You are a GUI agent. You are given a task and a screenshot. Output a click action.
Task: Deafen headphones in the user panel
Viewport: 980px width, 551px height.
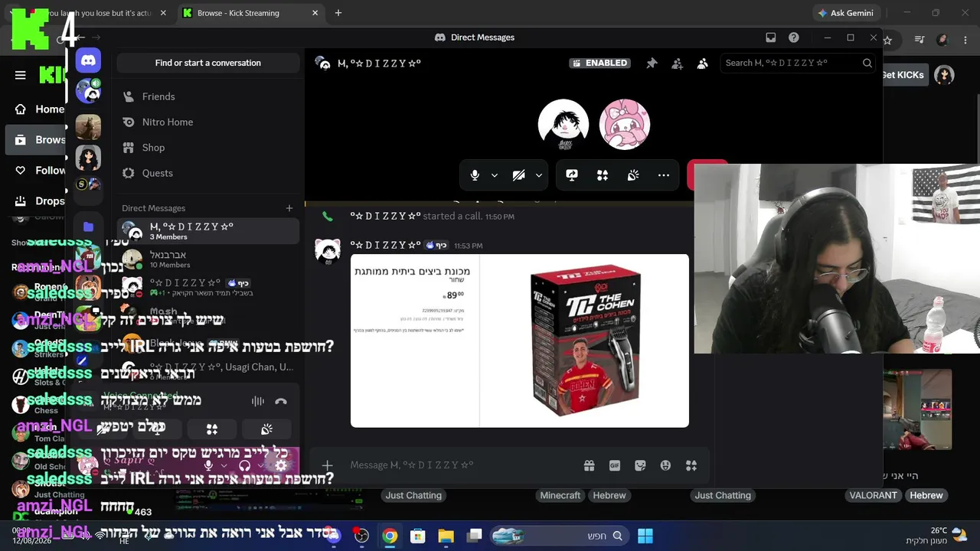pyautogui.click(x=245, y=465)
